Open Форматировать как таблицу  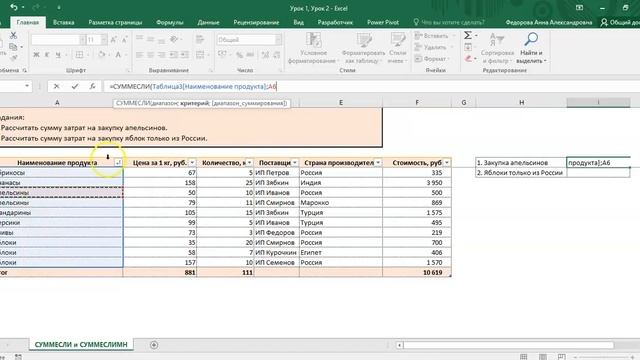coord(363,48)
